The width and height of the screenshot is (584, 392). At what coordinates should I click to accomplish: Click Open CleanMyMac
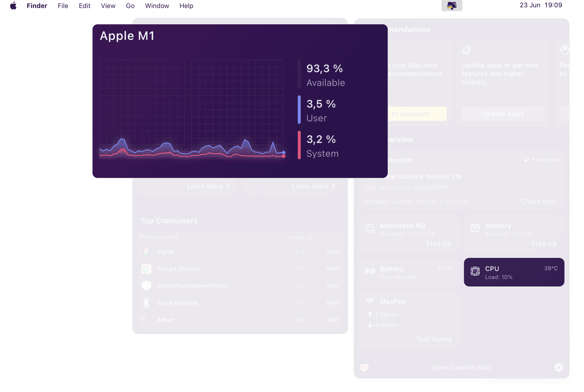click(x=461, y=367)
